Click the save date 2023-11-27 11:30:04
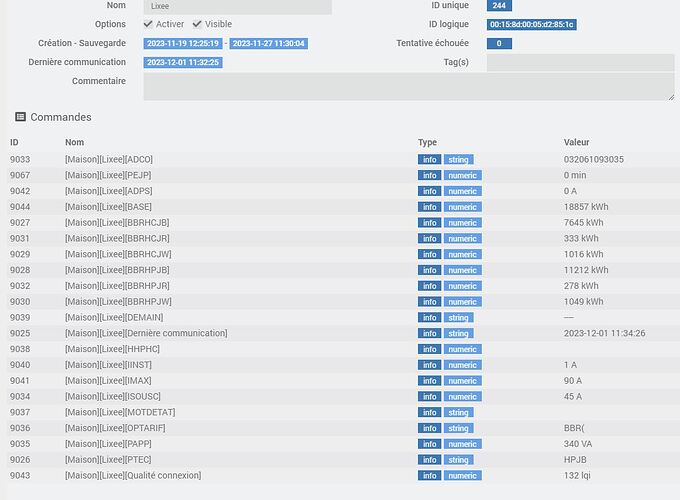This screenshot has width=680, height=500. (269, 43)
